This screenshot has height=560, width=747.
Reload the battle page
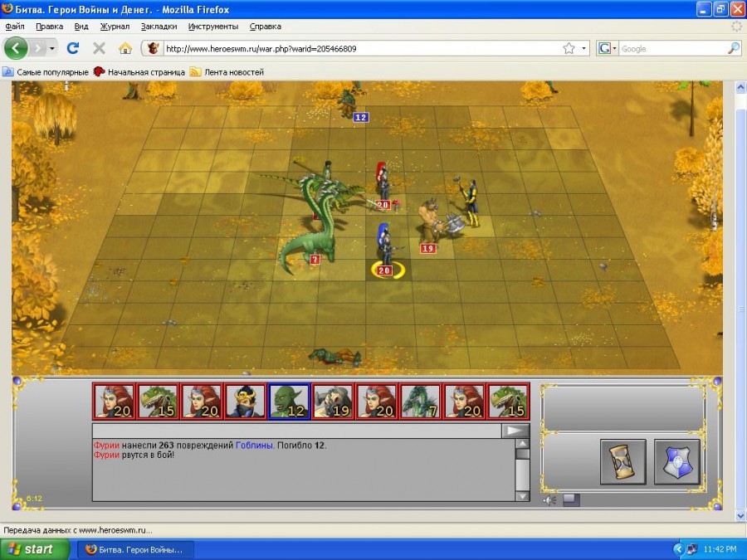pos(73,47)
